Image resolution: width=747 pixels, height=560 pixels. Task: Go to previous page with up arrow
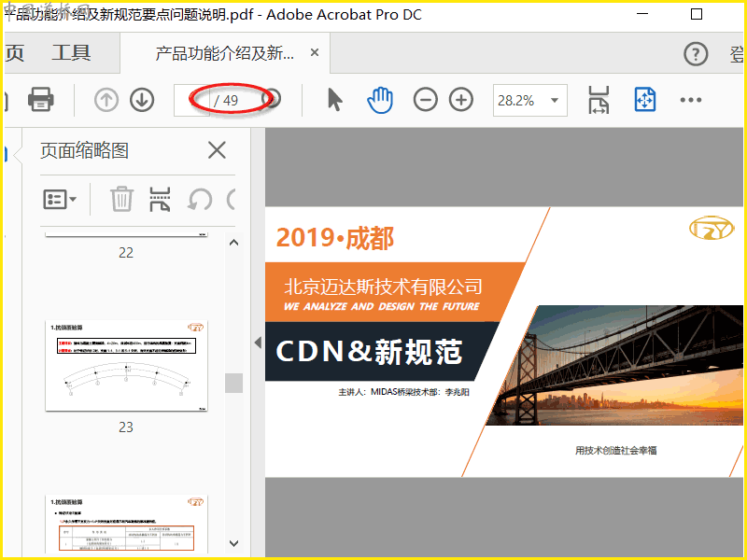point(106,101)
